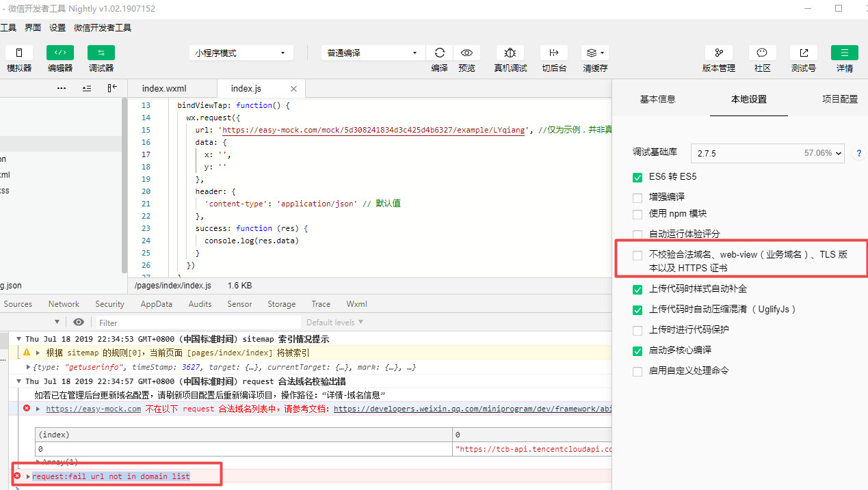
Task: Open the https://easy-mock.com link in console
Action: (94, 409)
